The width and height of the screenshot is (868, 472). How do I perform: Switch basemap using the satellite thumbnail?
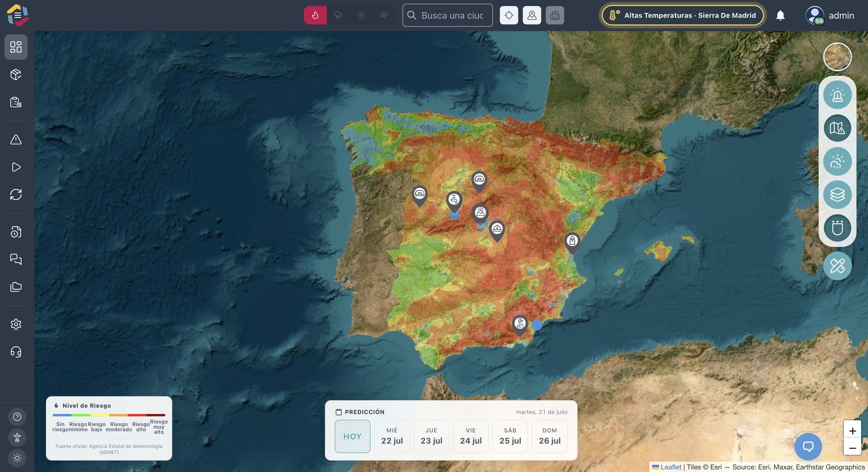point(837,57)
